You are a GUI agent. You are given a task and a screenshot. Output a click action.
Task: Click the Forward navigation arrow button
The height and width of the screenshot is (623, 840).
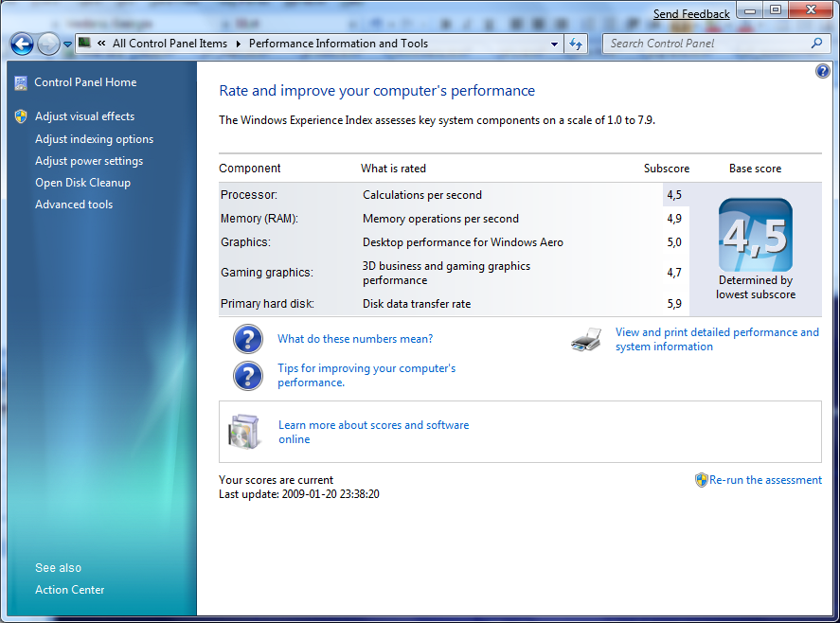click(48, 44)
